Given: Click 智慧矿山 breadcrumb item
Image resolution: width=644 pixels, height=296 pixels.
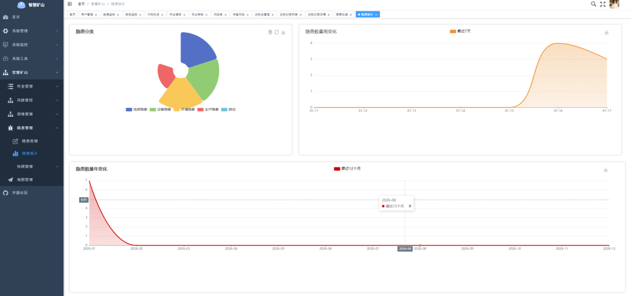Looking at the screenshot, I should point(97,4).
